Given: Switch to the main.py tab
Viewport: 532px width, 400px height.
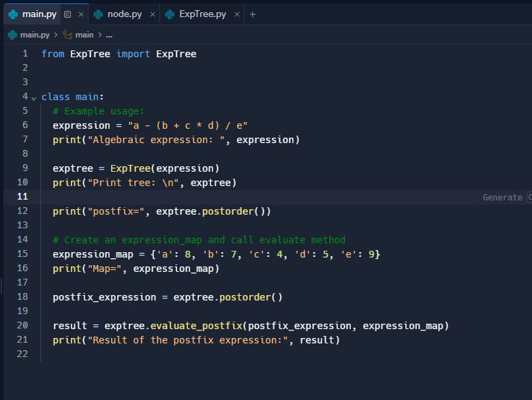Looking at the screenshot, I should click(x=39, y=14).
